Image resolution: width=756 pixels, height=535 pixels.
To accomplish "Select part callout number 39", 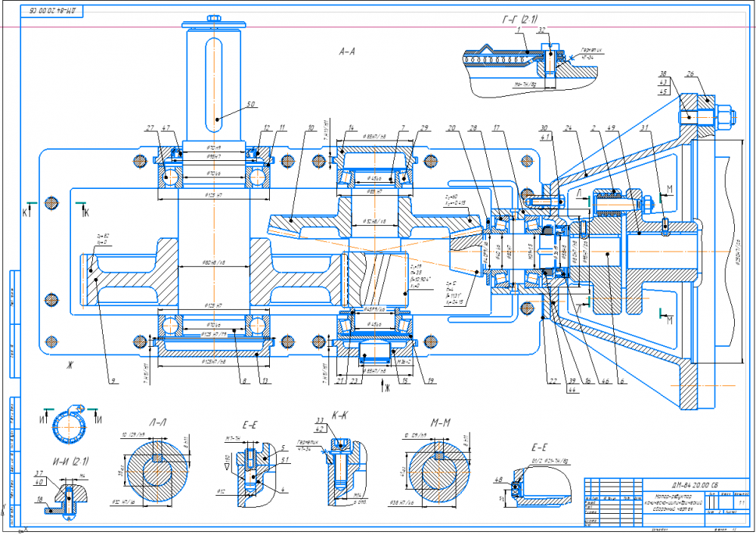I will coord(572,381).
